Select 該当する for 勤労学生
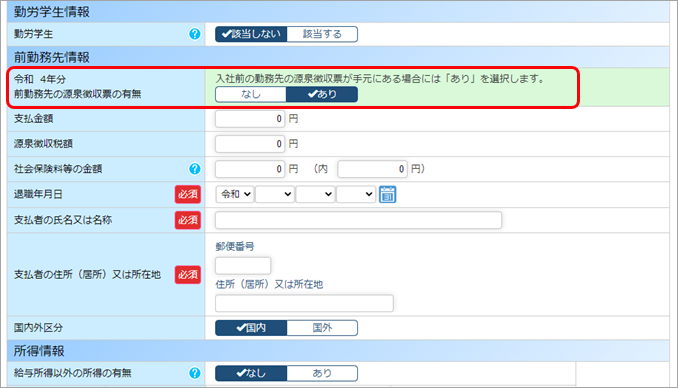This screenshot has width=678, height=388. pos(322,34)
